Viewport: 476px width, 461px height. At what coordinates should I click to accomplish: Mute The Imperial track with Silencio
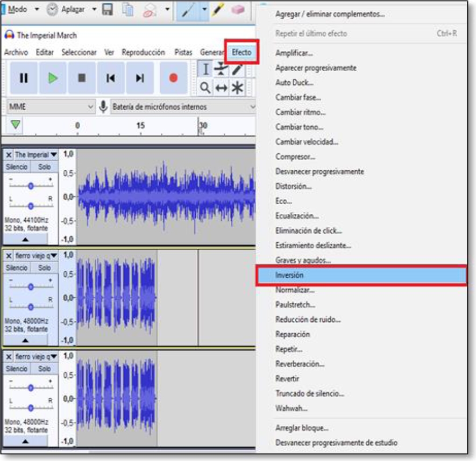coord(17,167)
